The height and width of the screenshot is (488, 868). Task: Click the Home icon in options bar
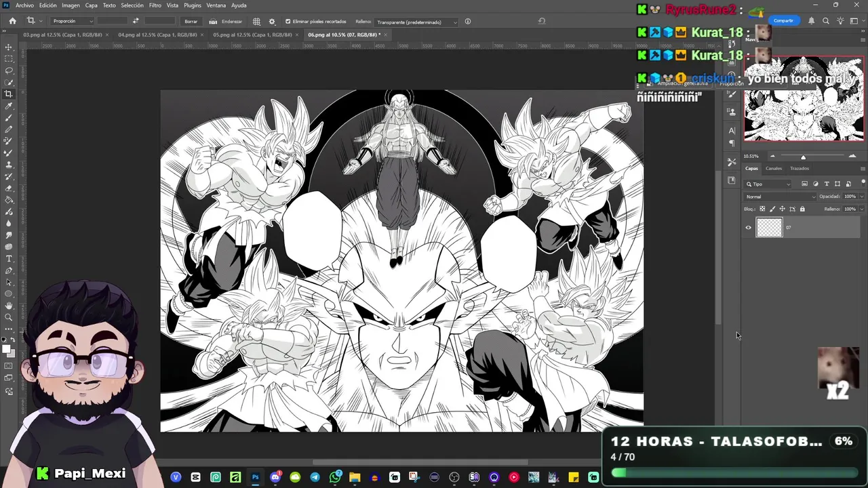point(12,21)
